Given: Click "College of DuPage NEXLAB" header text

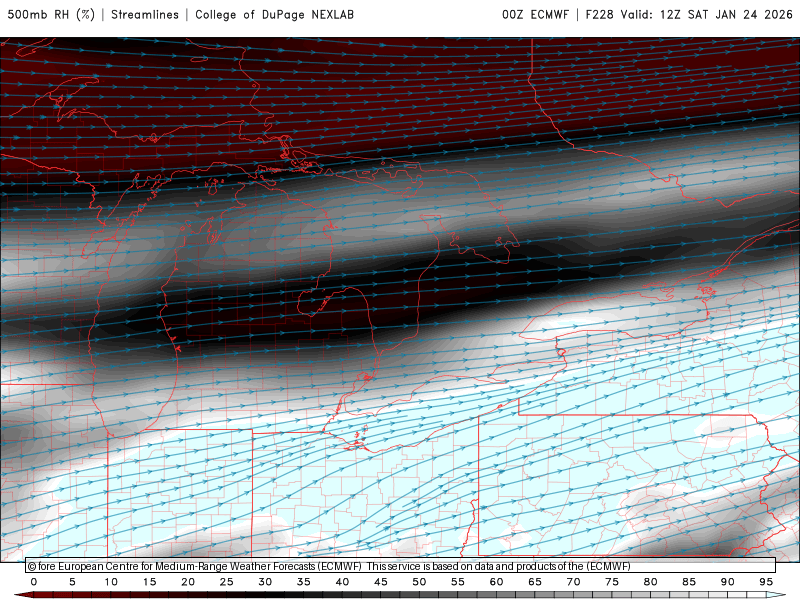Looking at the screenshot, I should [274, 14].
